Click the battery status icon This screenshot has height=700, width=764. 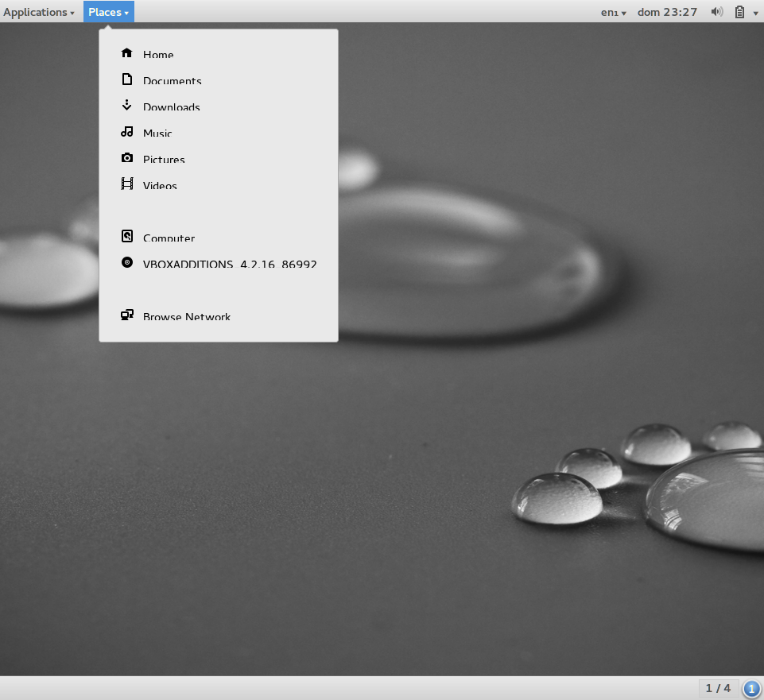pyautogui.click(x=739, y=12)
